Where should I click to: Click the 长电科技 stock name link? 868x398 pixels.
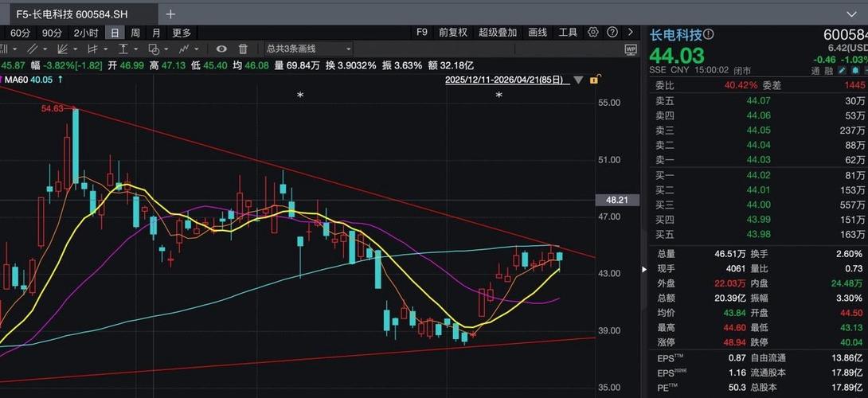click(x=675, y=35)
